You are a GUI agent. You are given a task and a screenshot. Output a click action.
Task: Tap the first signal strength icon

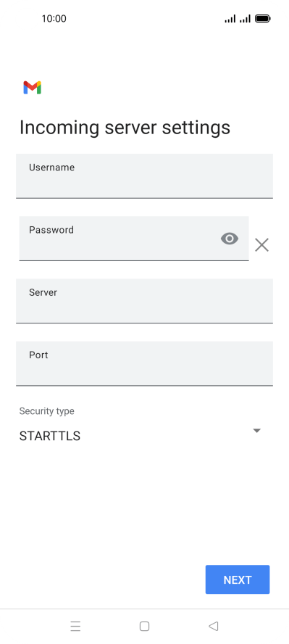click(230, 18)
